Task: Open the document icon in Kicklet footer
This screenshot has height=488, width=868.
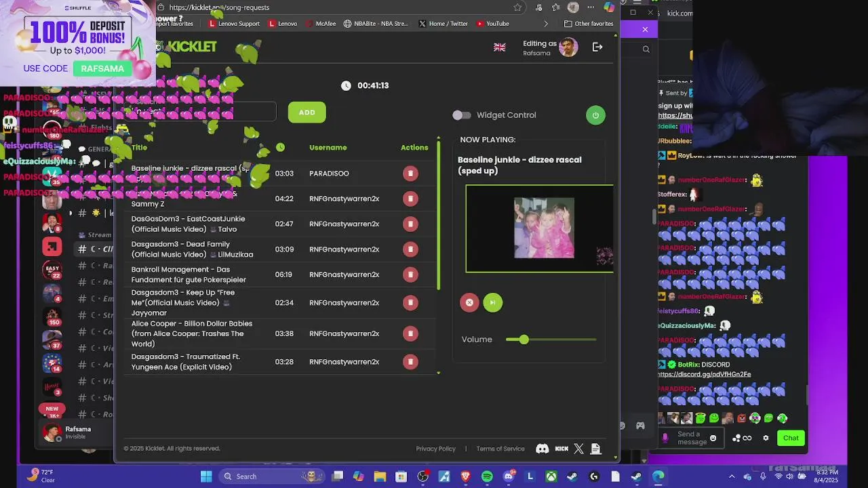Action: (595, 449)
